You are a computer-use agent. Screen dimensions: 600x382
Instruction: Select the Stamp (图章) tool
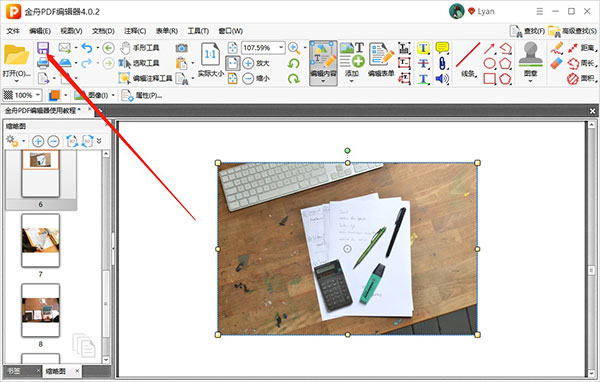pyautogui.click(x=530, y=59)
